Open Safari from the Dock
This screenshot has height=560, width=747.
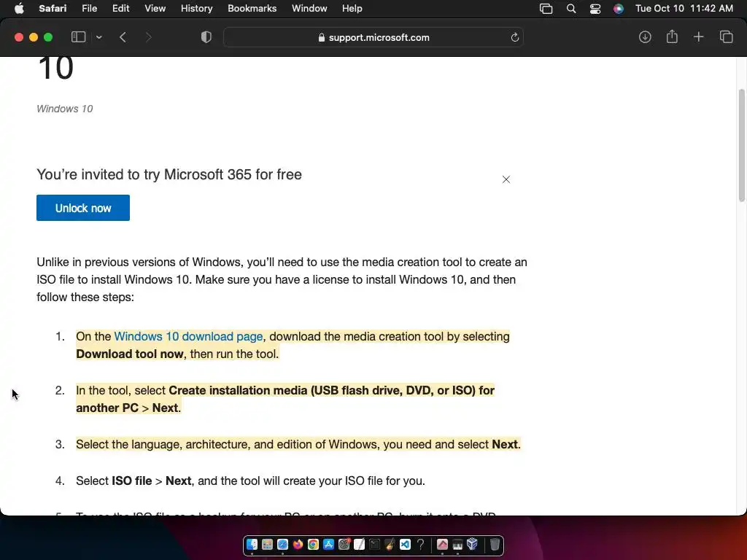(x=282, y=544)
